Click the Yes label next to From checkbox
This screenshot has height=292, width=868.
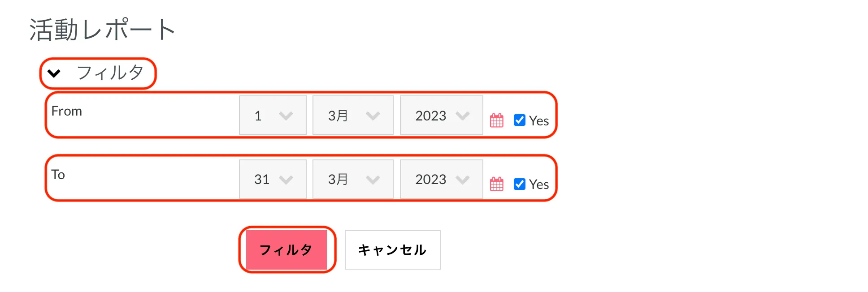538,120
